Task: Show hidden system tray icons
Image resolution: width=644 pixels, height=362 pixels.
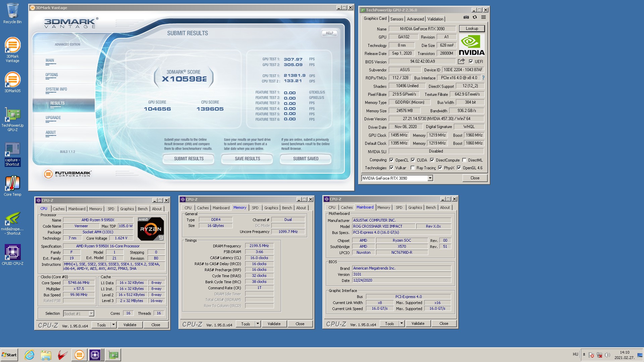Action: coord(584,355)
